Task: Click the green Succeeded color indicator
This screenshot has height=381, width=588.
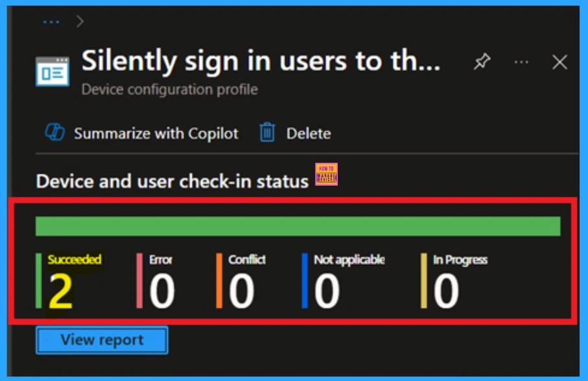Action: coord(39,281)
